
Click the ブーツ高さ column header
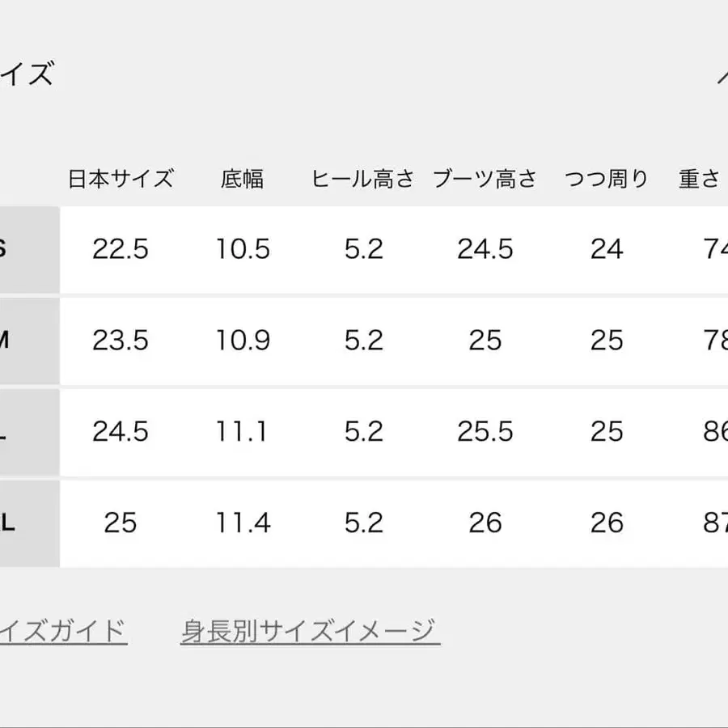click(485, 179)
